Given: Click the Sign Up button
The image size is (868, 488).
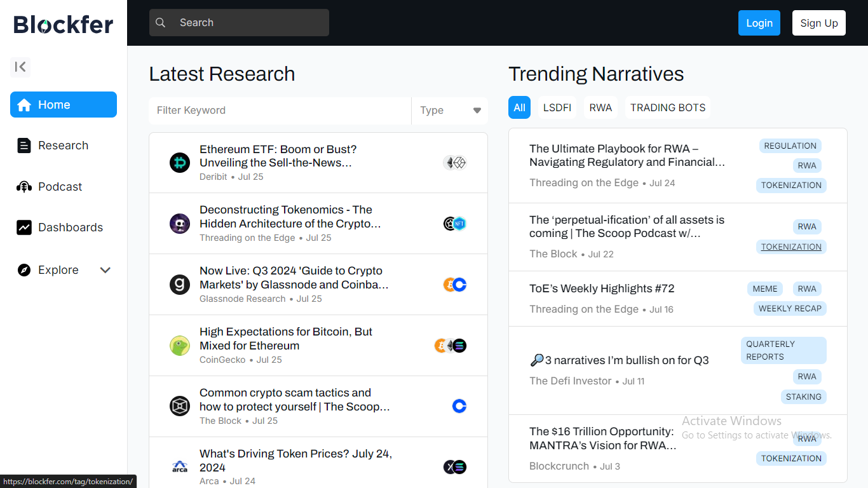Looking at the screenshot, I should coord(818,23).
